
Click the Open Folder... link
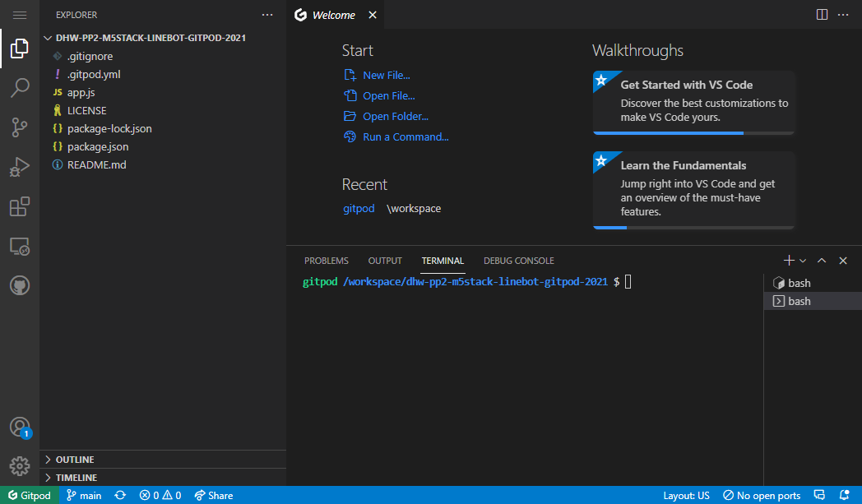tap(386, 117)
